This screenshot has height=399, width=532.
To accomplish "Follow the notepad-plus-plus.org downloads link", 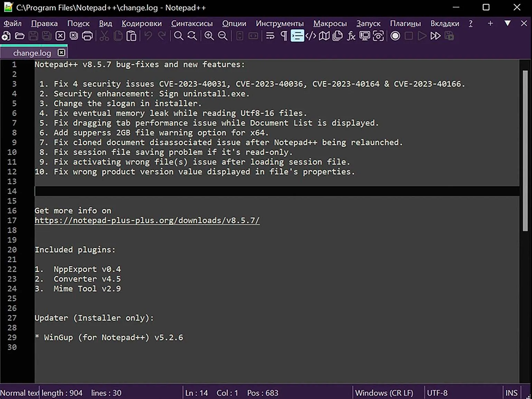I will tap(147, 220).
